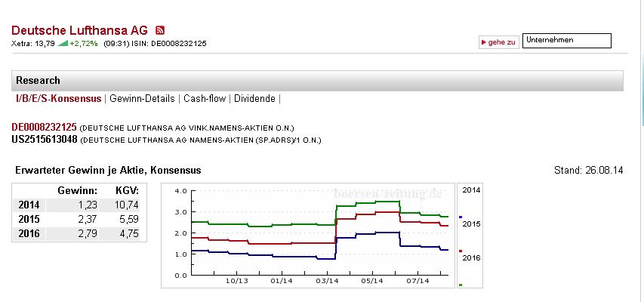Screen dimensions: 644x302
Task: Click the green upward trend triangle icon
Action: click(x=63, y=43)
